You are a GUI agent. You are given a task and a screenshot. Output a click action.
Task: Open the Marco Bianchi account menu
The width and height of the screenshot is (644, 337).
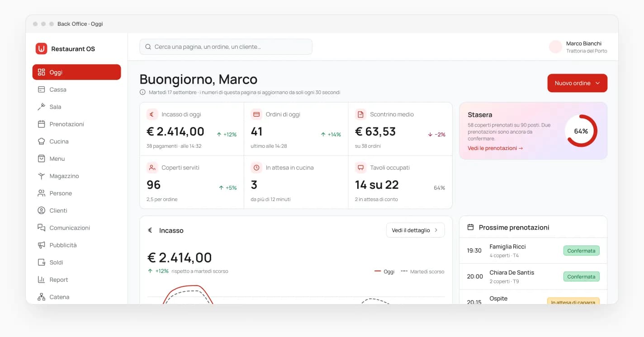click(x=578, y=47)
